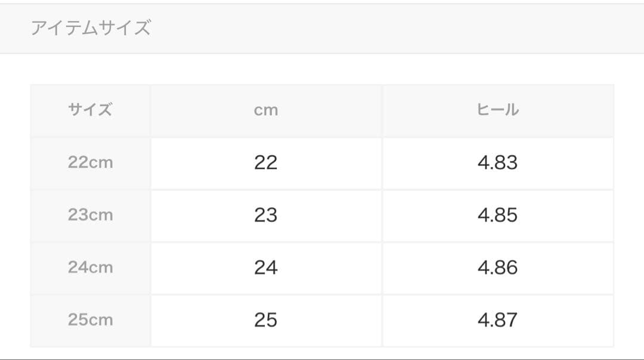Click the cm value 24 cell
Viewport: 644px width, 360px height.
pos(266,267)
